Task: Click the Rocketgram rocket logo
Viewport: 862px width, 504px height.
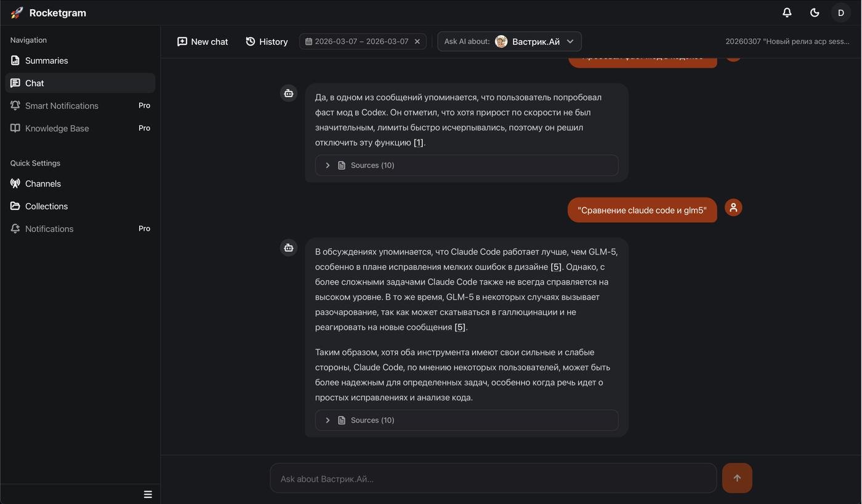Action: click(x=17, y=12)
